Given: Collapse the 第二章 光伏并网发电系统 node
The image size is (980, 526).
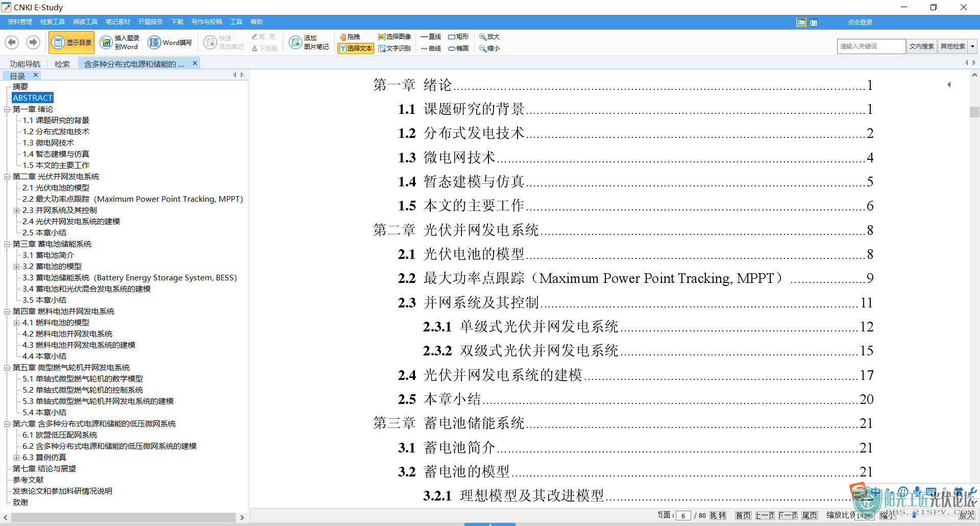Looking at the screenshot, I should 7,177.
